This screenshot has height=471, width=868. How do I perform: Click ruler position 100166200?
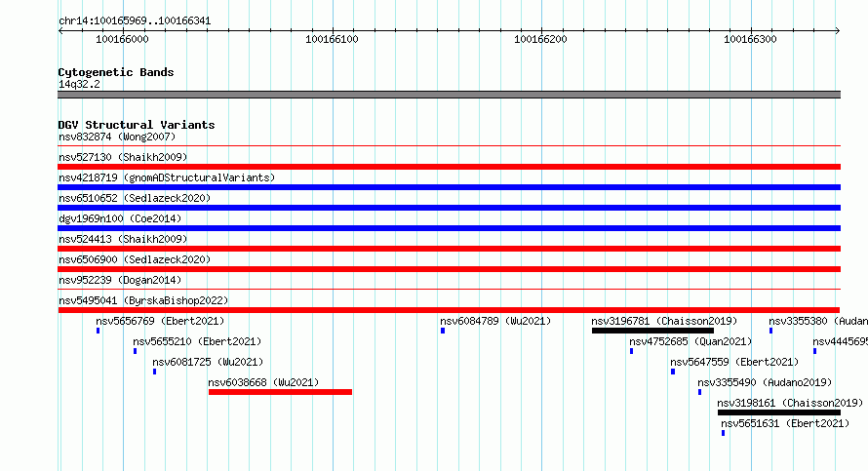pos(541,39)
